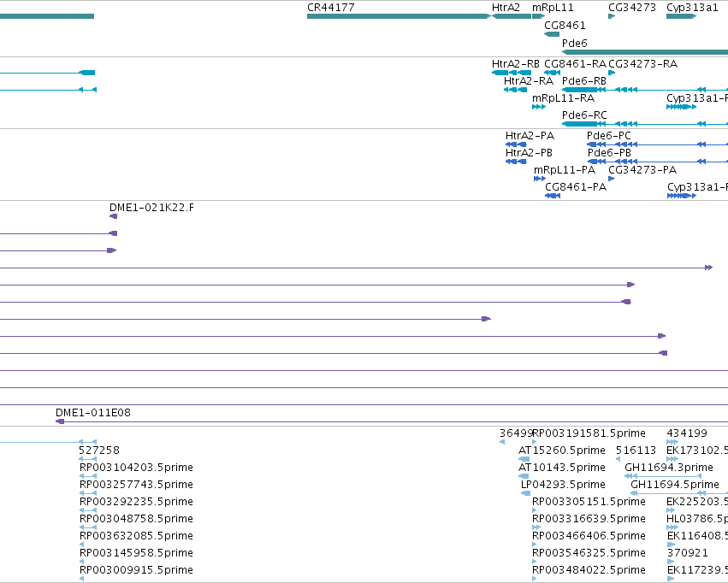Screen dimensions: 728x583
Task: Select the Cyp313a1 gene label
Action: point(692,8)
